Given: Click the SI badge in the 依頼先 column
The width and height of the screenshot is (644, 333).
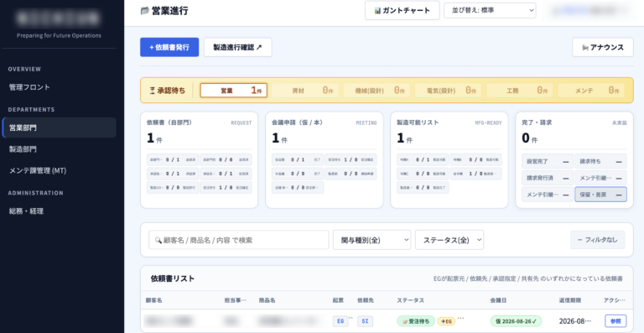Looking at the screenshot, I should (365, 321).
